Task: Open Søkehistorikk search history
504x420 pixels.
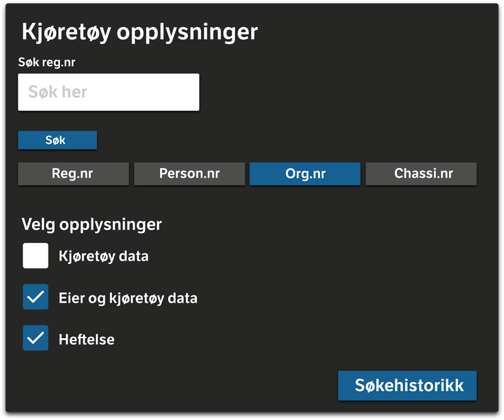Action: (407, 385)
